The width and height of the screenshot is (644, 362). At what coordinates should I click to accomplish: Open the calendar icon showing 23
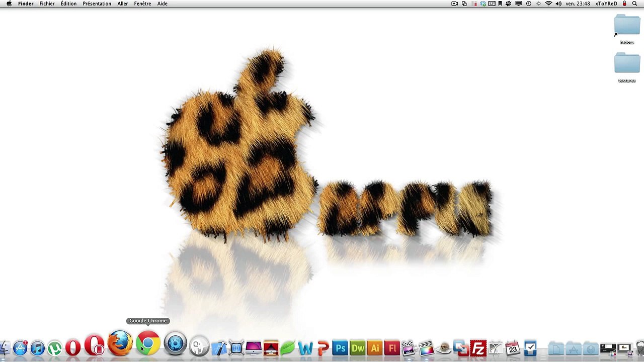pyautogui.click(x=512, y=348)
